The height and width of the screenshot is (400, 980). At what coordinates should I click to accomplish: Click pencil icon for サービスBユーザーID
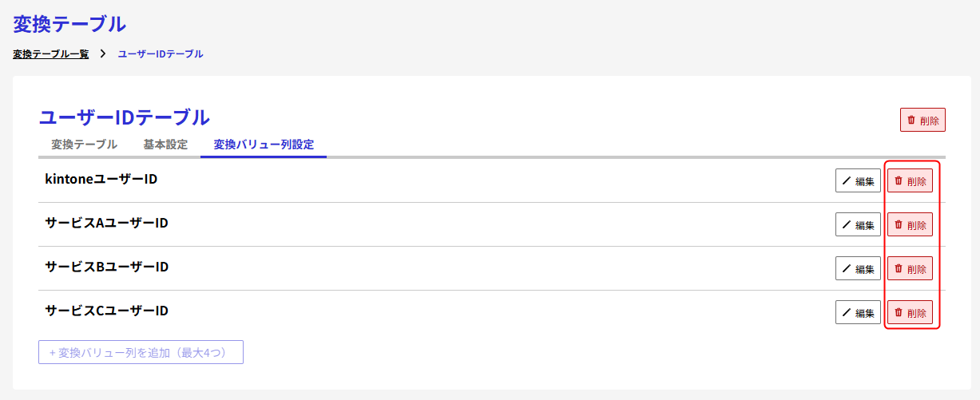(x=847, y=269)
